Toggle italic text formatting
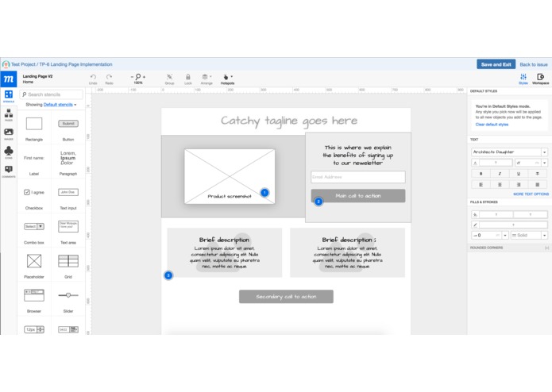This screenshot has width=552, height=392. point(500,174)
